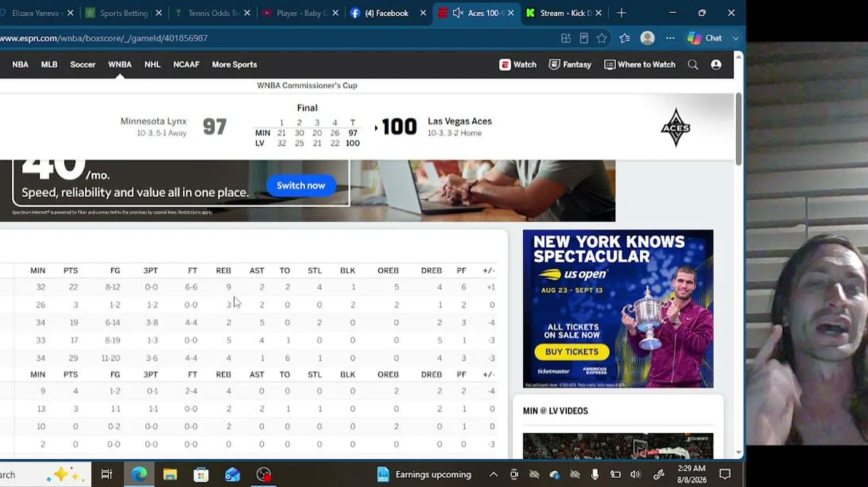Click Microsoft Edge in the taskbar
Viewport: 868px width, 487px height.
point(139,474)
